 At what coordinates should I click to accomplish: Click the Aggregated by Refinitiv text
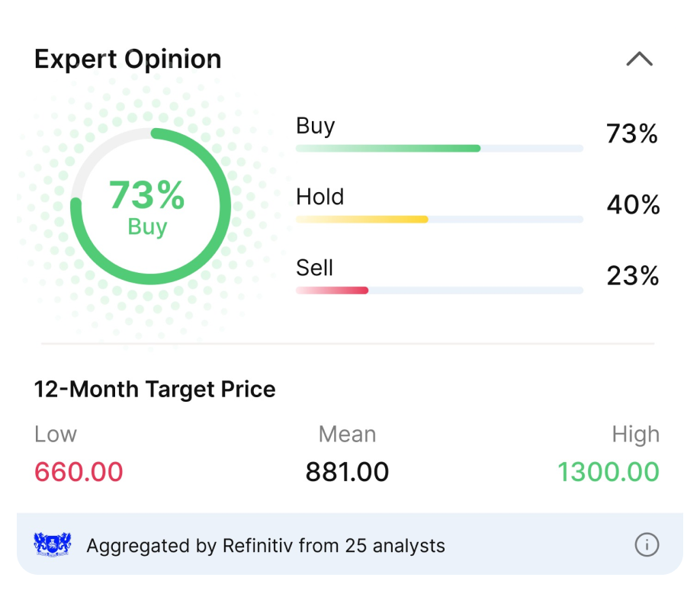click(265, 546)
